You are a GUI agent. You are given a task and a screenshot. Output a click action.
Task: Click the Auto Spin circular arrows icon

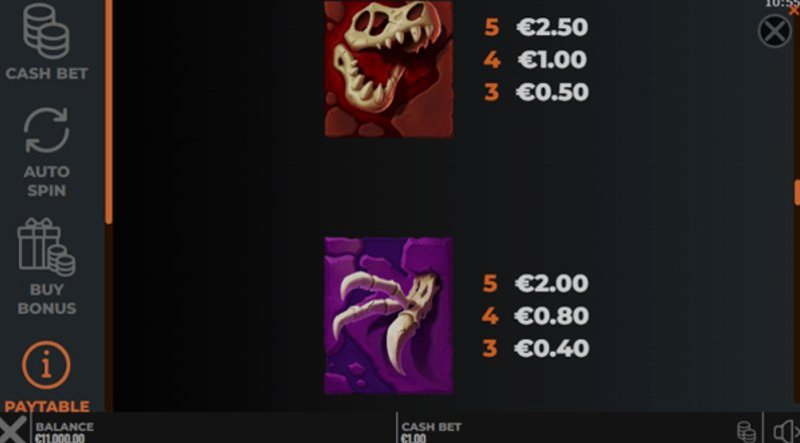coord(46,130)
